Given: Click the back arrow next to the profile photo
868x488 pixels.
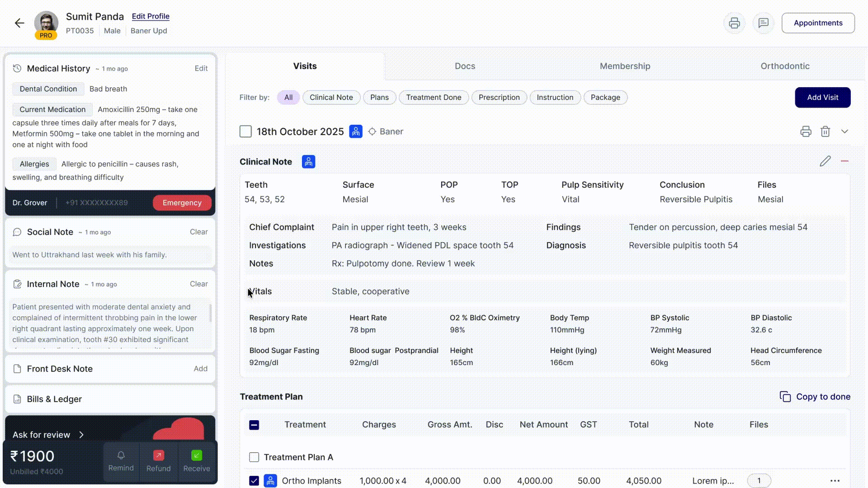Looking at the screenshot, I should [19, 23].
